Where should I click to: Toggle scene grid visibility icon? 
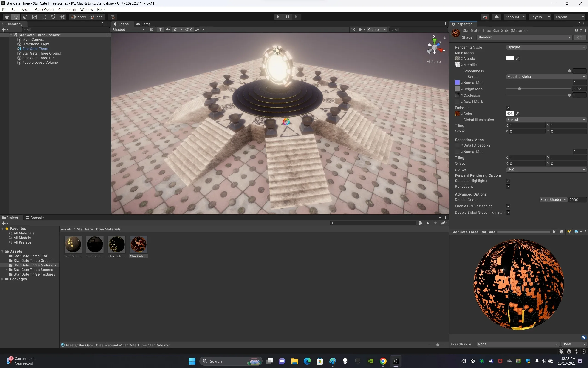(197, 29)
